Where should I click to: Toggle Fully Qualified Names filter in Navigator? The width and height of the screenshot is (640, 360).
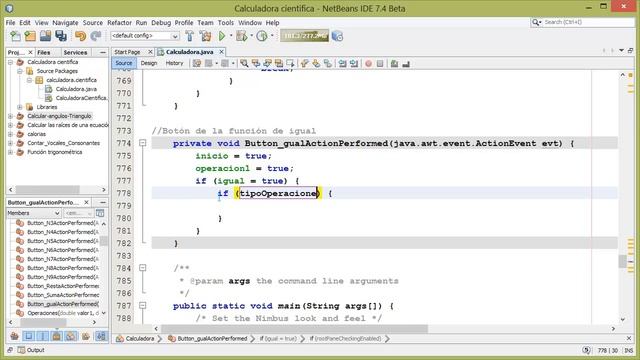86,336
